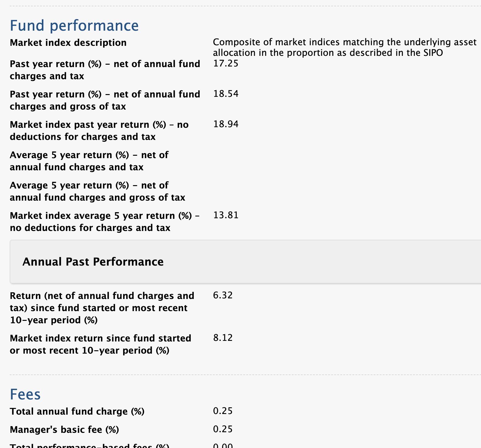Click the Market index description label
Image resolution: width=481 pixels, height=448 pixels.
(68, 43)
